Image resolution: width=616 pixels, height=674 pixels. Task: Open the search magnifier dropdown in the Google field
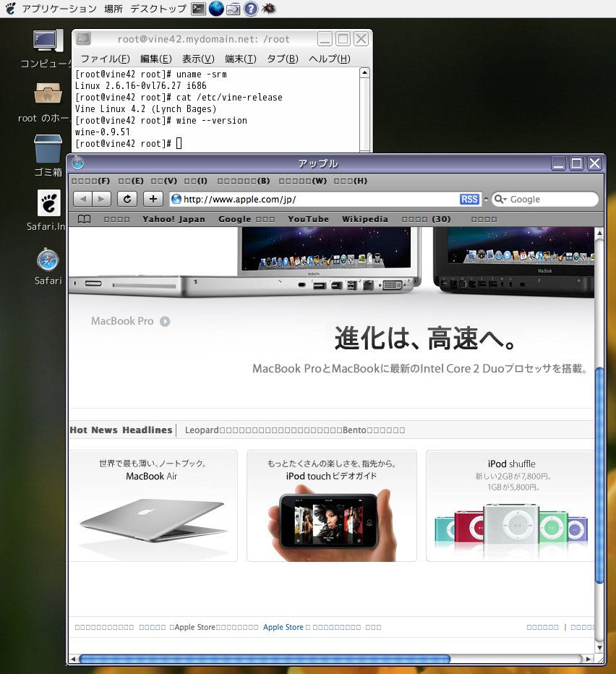click(x=500, y=199)
